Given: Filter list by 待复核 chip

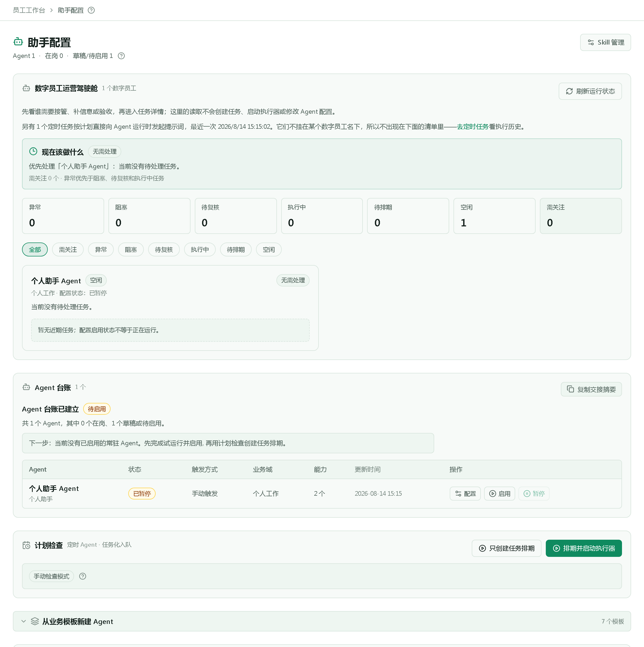Looking at the screenshot, I should click(x=164, y=250).
